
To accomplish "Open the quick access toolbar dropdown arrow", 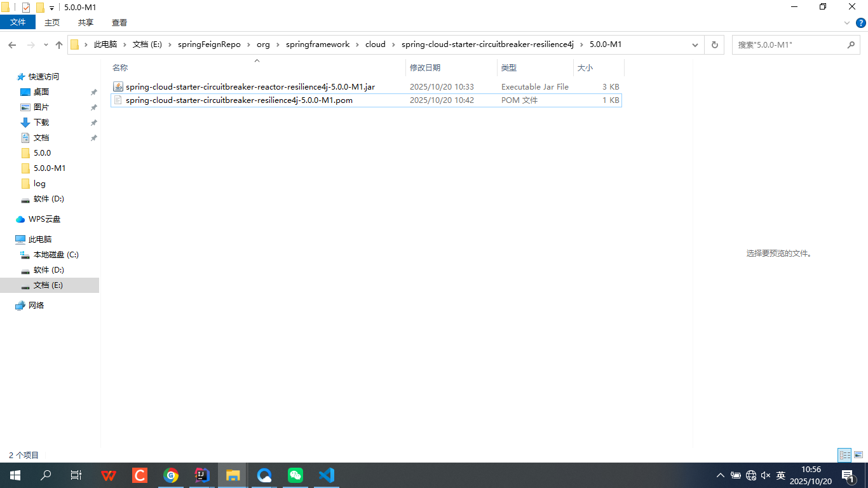I will (52, 8).
